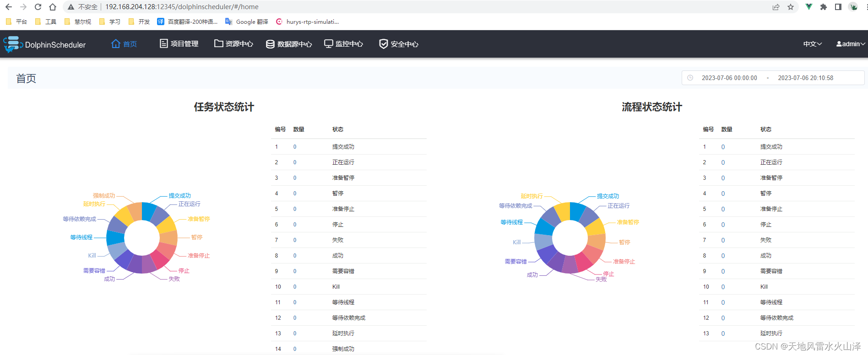This screenshot has width=868, height=355.
Task: Open the 学习 bookmark folder
Action: click(x=110, y=22)
